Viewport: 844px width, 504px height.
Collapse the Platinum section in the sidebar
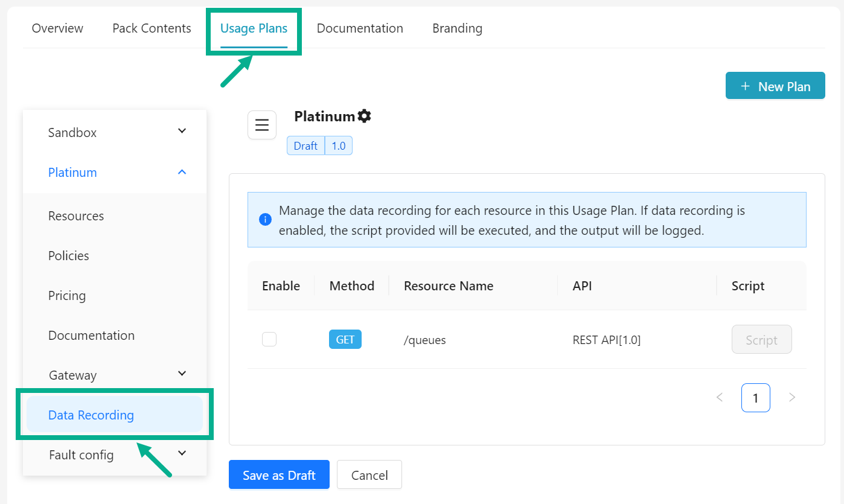pyautogui.click(x=182, y=171)
